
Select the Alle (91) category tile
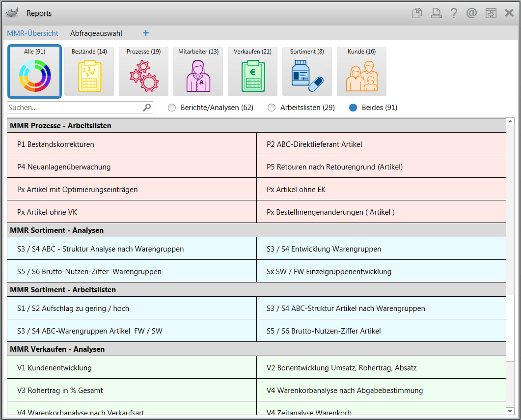34,71
